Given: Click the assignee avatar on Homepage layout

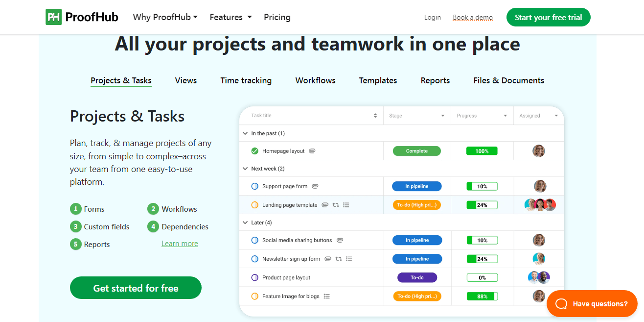Looking at the screenshot, I should 539,150.
